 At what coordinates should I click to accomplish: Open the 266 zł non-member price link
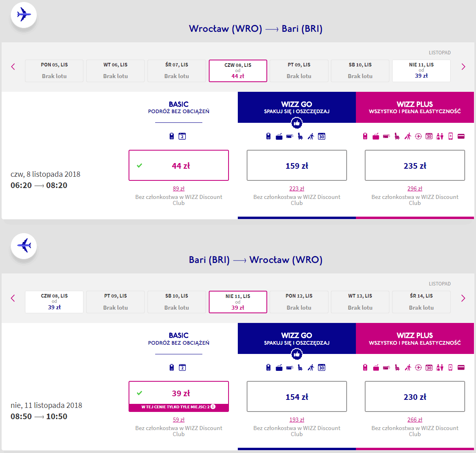(415, 420)
